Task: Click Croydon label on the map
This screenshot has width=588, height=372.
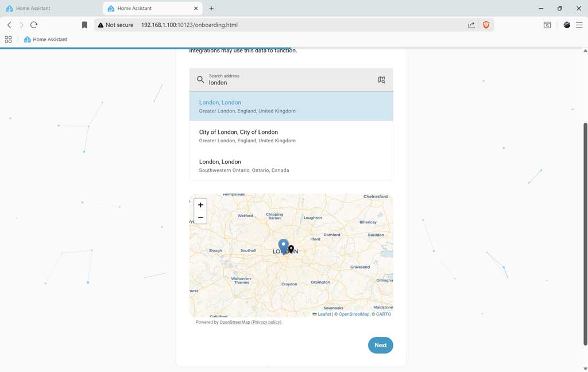Action: (289, 284)
